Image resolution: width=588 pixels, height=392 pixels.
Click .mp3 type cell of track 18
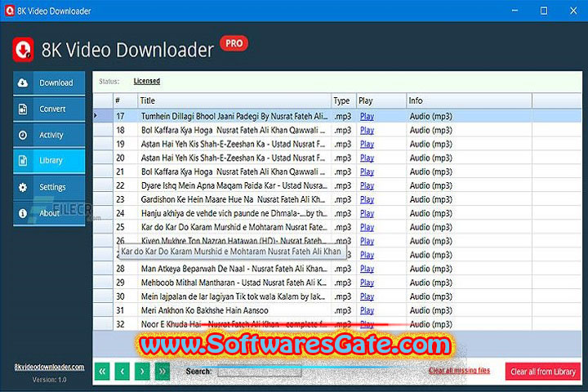[343, 130]
